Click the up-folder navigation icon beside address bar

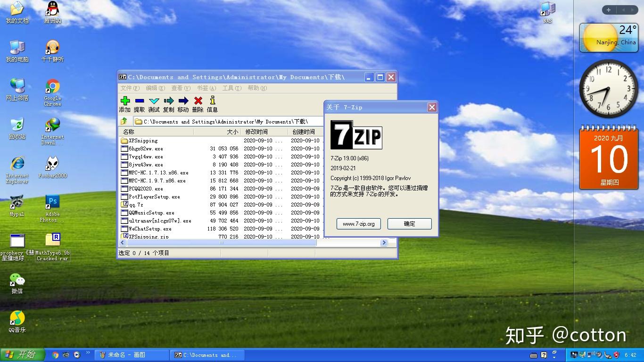pos(125,121)
